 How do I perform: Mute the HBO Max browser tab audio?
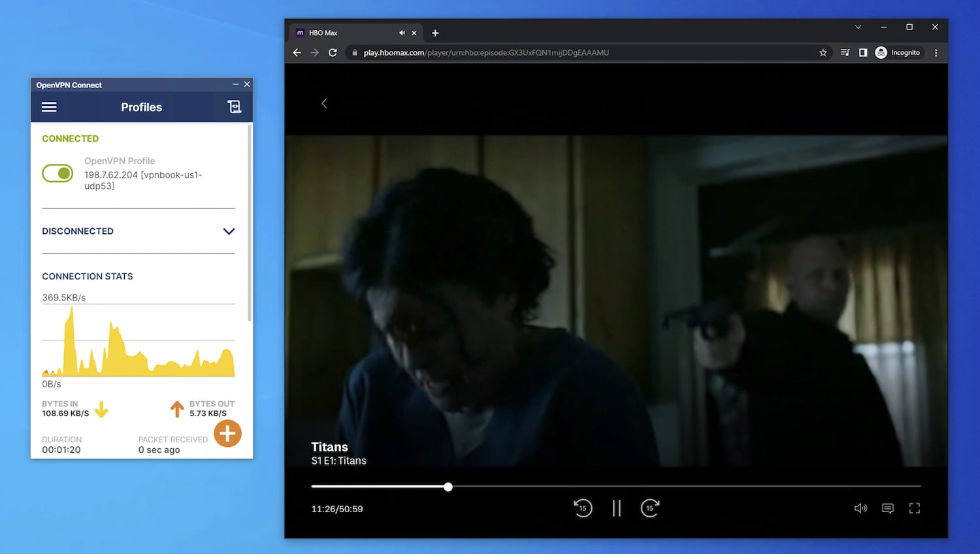click(x=402, y=33)
